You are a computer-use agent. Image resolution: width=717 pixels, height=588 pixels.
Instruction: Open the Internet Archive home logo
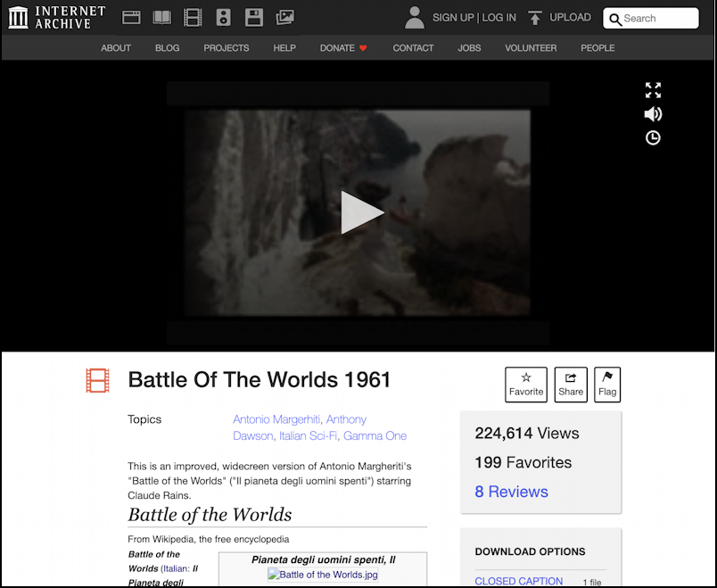point(57,17)
